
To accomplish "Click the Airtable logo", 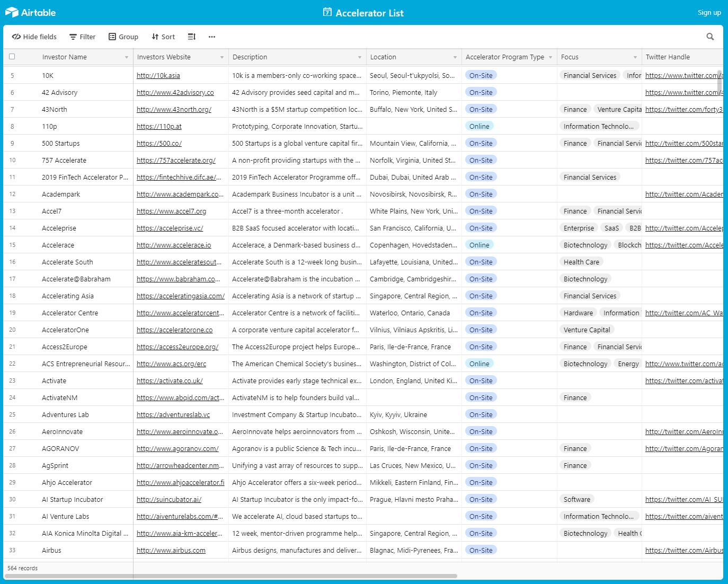I will (x=30, y=12).
